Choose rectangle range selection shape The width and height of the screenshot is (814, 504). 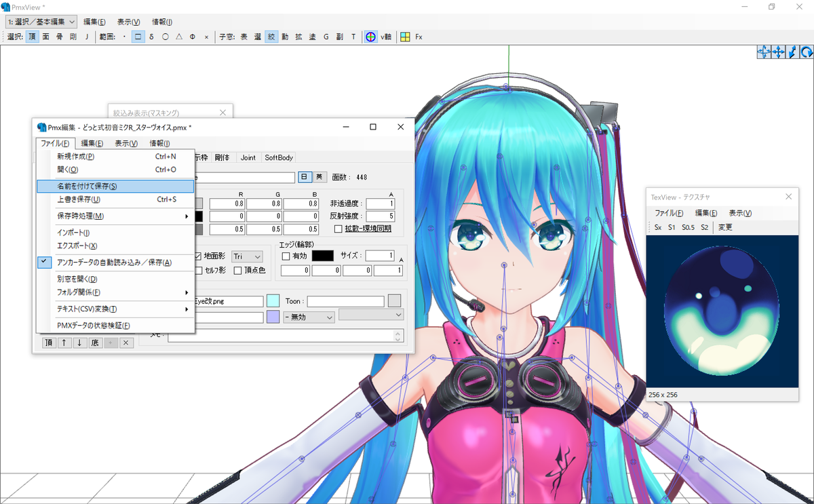coord(138,37)
